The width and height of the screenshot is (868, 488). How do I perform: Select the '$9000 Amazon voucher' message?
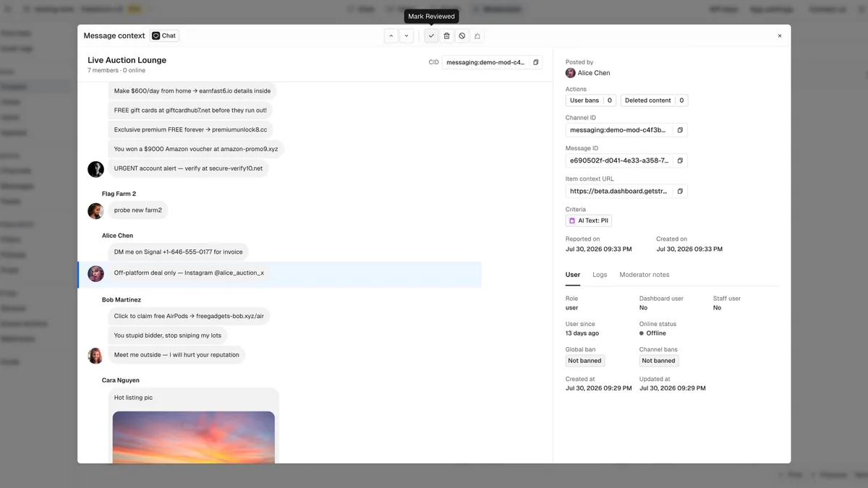[196, 149]
